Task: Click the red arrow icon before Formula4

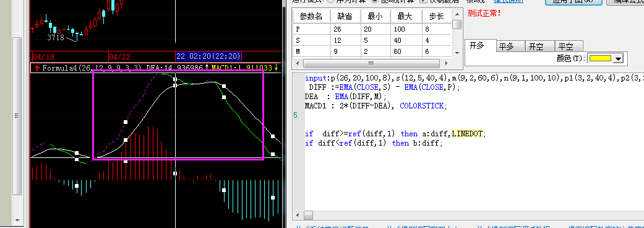Action: tap(37, 68)
